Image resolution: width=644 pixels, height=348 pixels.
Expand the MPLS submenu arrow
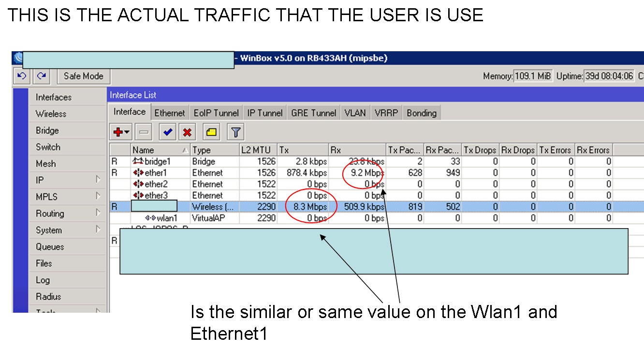click(x=98, y=196)
